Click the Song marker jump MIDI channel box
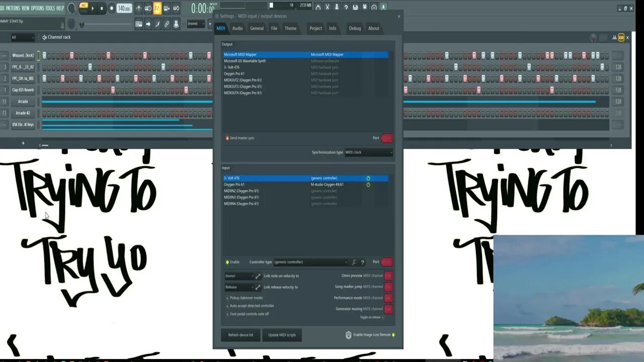Viewport: 644px width, 362px height. [x=388, y=287]
